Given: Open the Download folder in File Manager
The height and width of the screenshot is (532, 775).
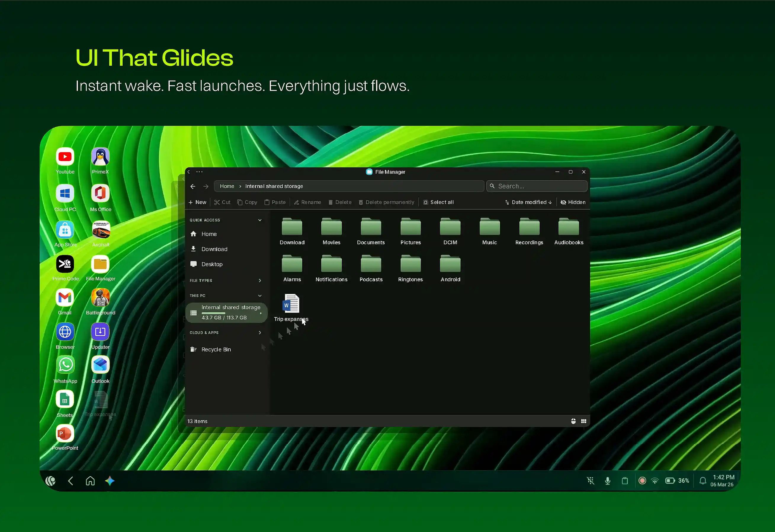Looking at the screenshot, I should (292, 232).
